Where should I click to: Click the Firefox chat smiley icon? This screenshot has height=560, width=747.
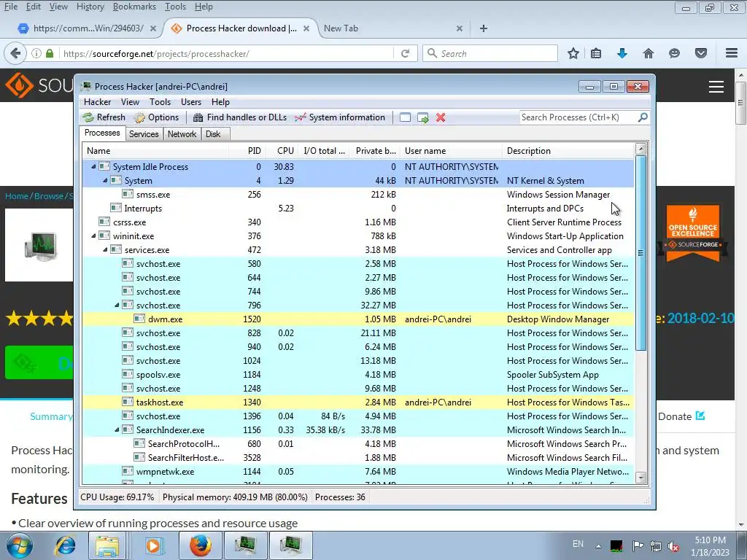point(674,53)
